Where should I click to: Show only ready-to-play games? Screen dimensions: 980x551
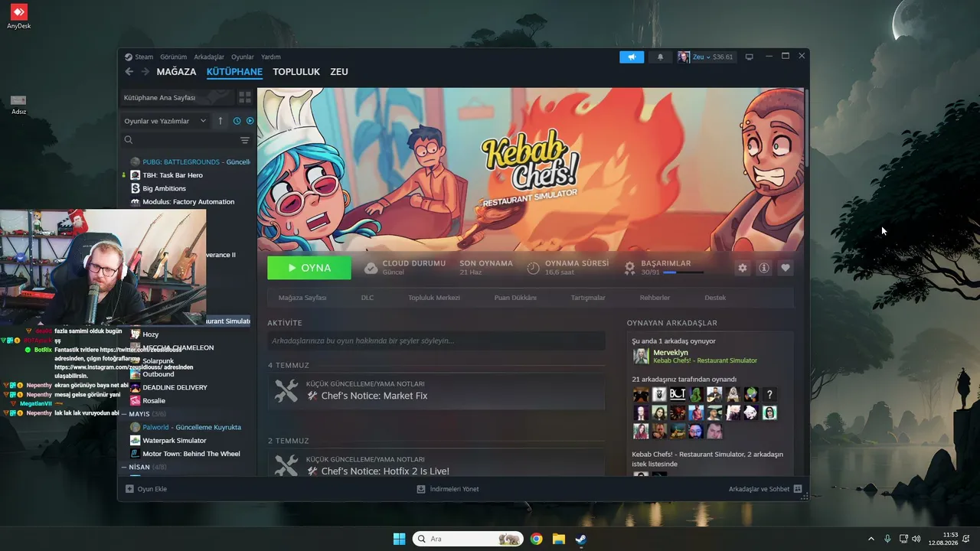[250, 121]
